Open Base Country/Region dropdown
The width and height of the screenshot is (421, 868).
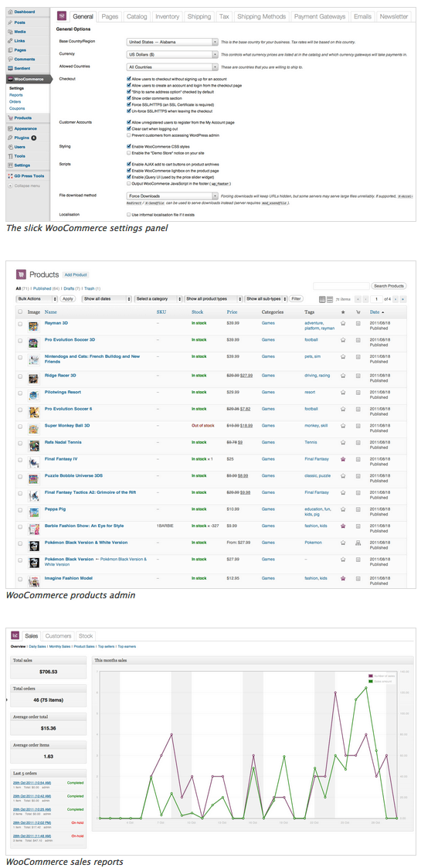pyautogui.click(x=172, y=42)
